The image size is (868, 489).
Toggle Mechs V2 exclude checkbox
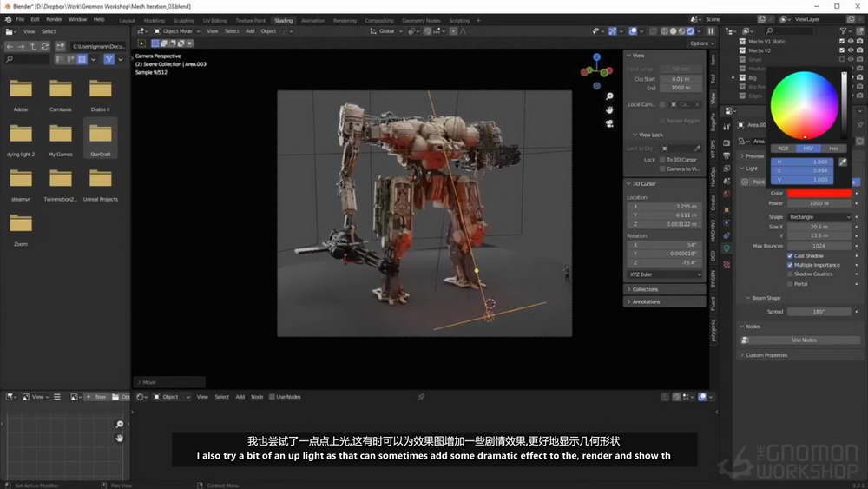pos(842,50)
